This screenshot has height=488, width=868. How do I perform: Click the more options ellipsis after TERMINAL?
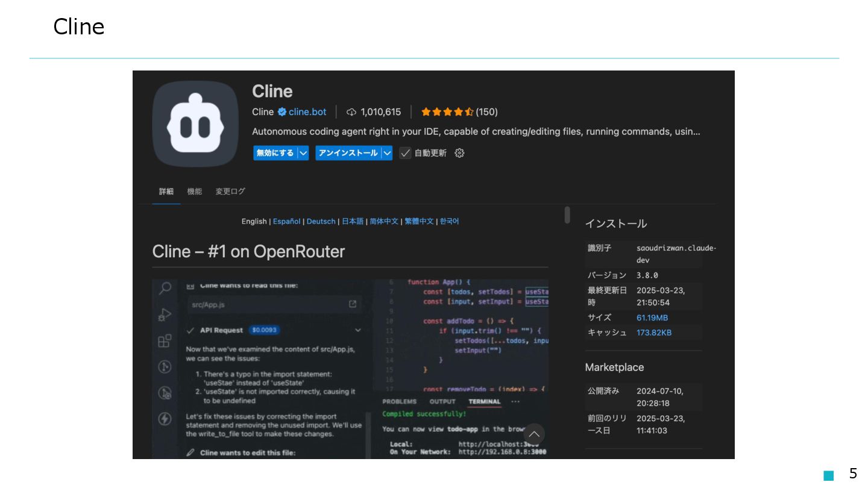tap(515, 401)
